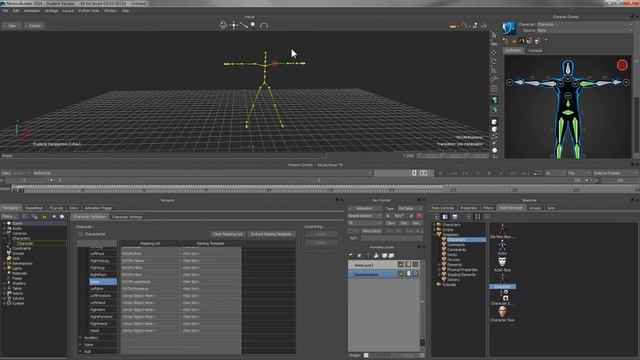640x360 pixels.
Task: Click the red key tool in side toolbar
Action: (x=494, y=79)
